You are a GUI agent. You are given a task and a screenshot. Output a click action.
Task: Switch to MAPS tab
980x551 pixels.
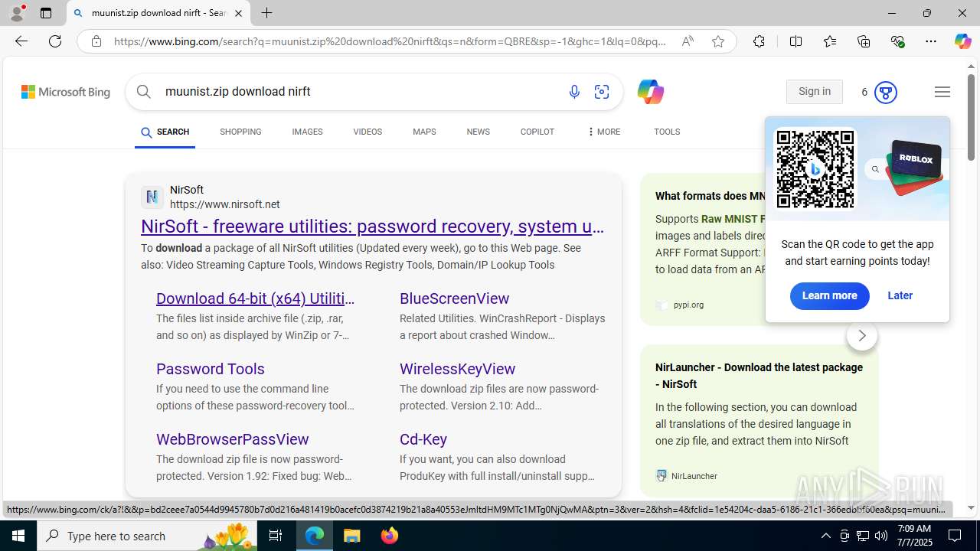(424, 132)
